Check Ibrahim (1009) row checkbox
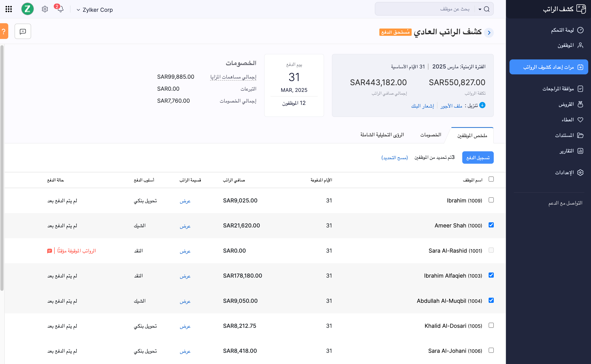Image resolution: width=591 pixels, height=364 pixels. [491, 200]
